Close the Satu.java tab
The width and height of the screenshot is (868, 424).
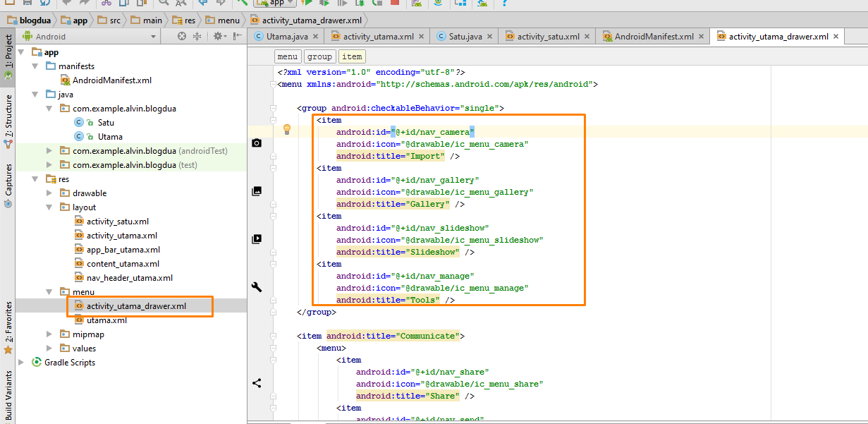(489, 37)
